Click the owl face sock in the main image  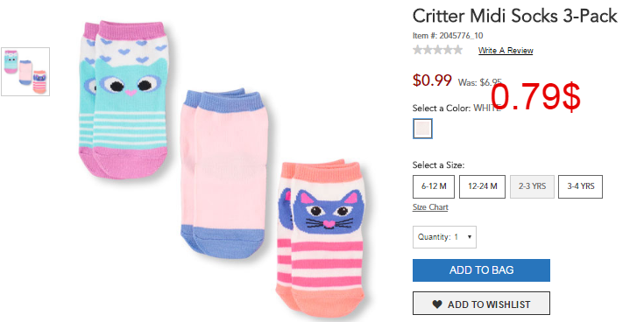[x=125, y=99]
